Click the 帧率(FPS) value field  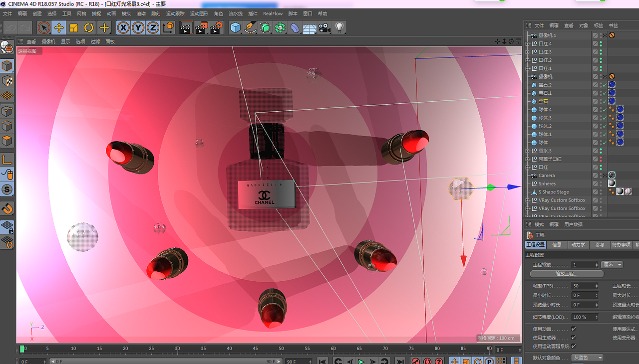coord(585,286)
